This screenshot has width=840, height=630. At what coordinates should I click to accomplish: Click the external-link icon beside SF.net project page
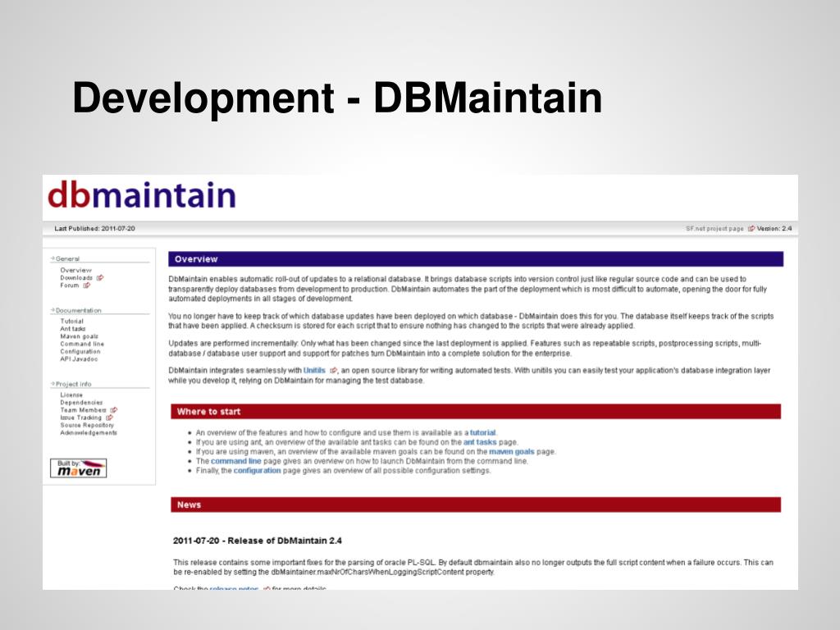point(751,229)
